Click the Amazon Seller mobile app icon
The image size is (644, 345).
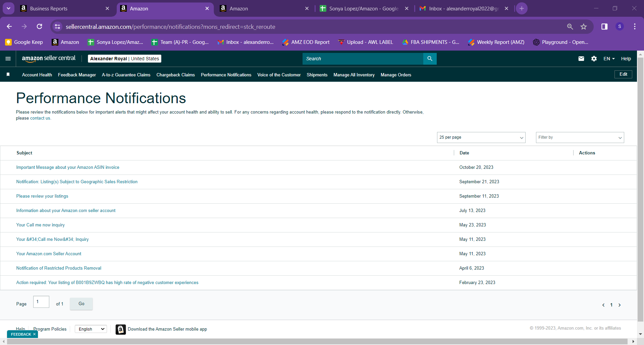coord(121,329)
